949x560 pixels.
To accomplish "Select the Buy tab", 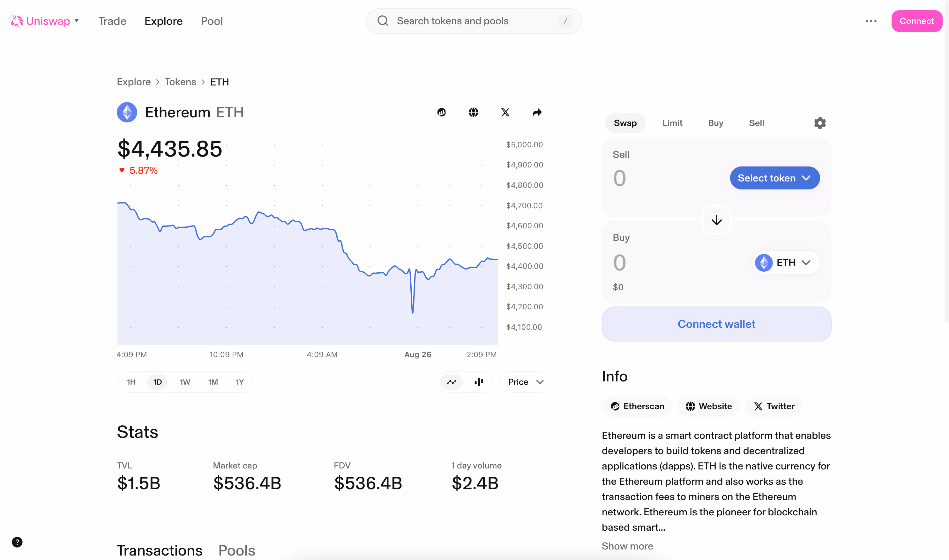I will [716, 123].
